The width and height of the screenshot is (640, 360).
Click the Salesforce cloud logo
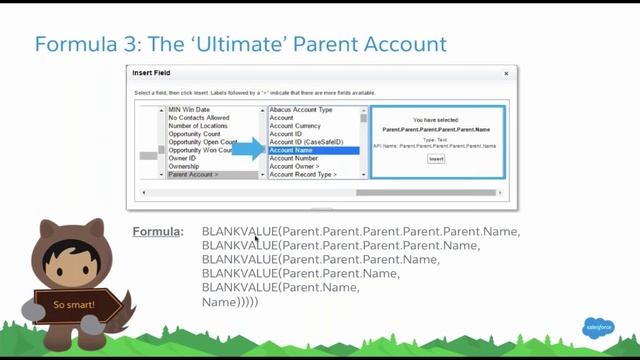point(598,328)
